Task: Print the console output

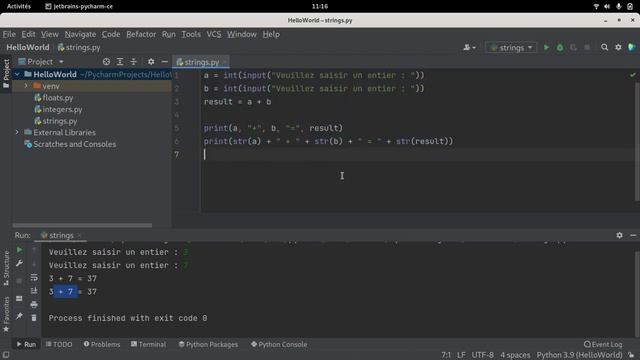Action: (x=34, y=304)
